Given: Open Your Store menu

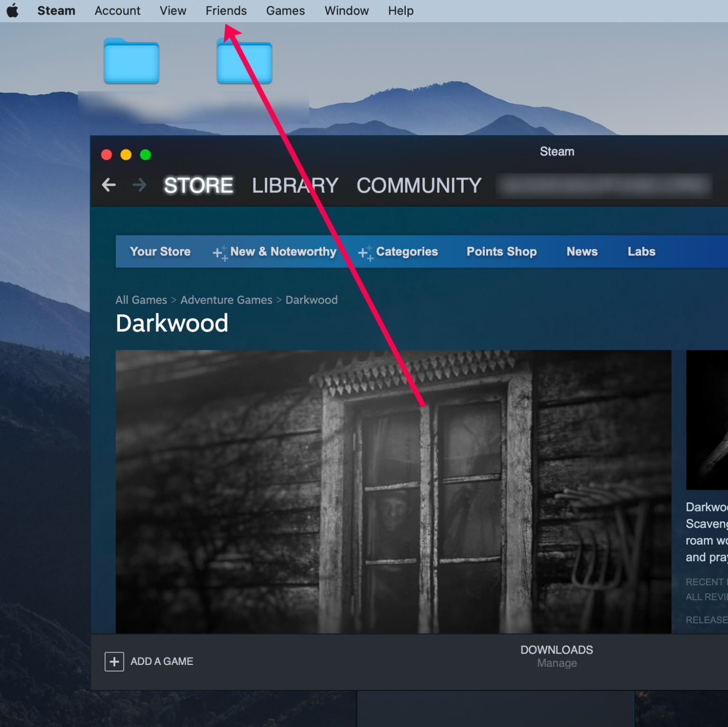Looking at the screenshot, I should tap(160, 252).
